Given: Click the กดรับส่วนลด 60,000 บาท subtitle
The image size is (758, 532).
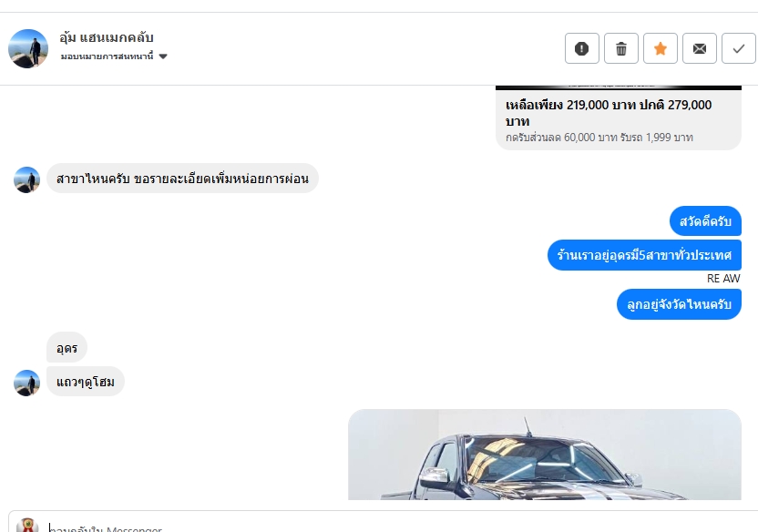Looking at the screenshot, I should tap(599, 138).
